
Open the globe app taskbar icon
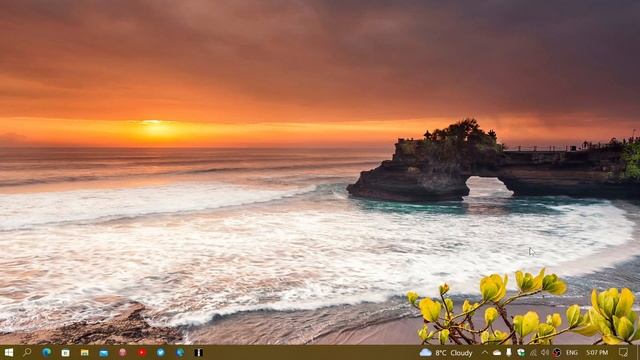coord(180,352)
